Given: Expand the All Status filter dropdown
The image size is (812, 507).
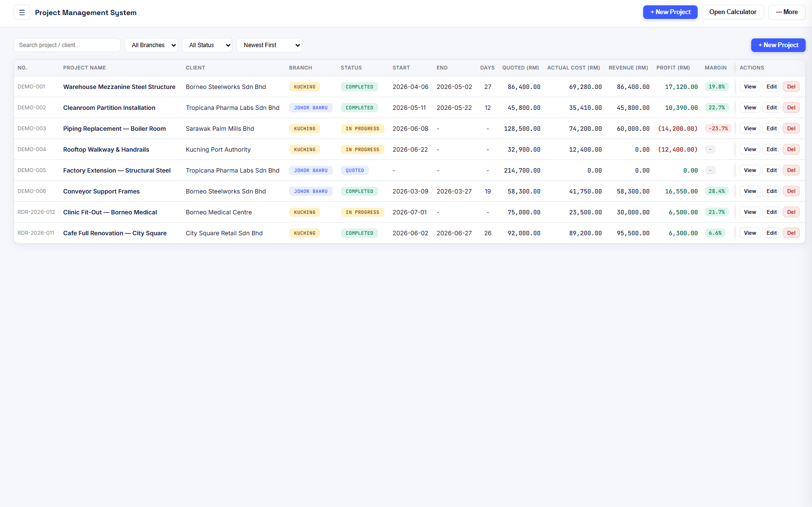Looking at the screenshot, I should click(x=207, y=45).
